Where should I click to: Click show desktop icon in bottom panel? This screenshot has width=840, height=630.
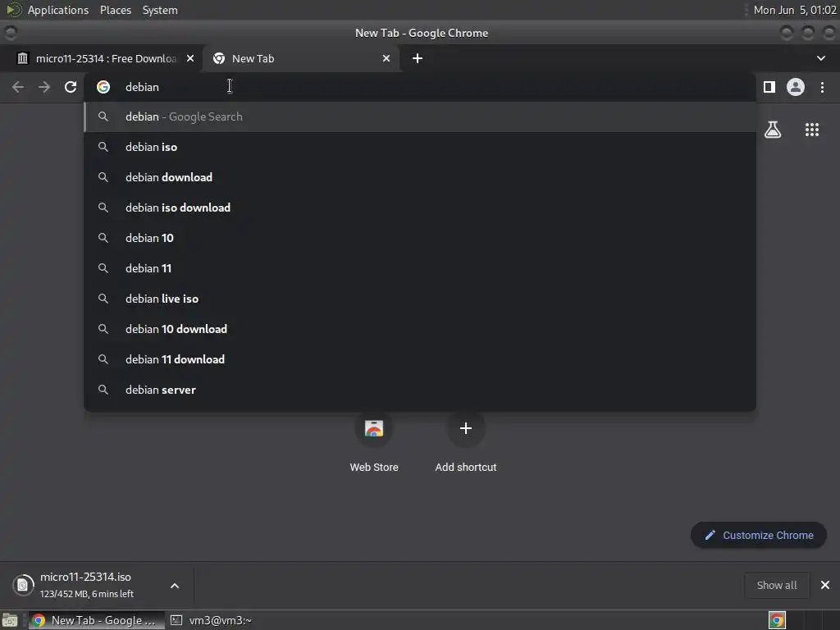[x=10, y=620]
